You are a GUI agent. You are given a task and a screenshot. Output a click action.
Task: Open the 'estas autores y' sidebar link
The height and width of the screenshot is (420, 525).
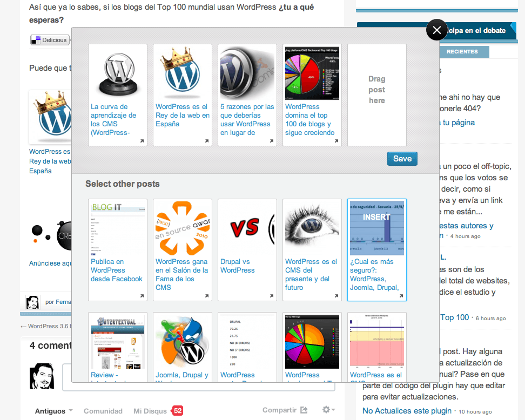[467, 226]
